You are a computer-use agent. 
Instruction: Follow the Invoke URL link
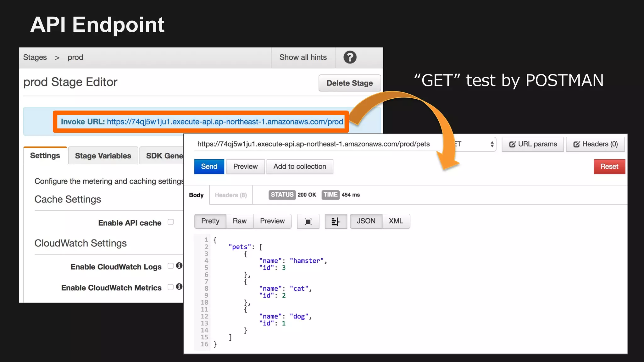point(225,122)
